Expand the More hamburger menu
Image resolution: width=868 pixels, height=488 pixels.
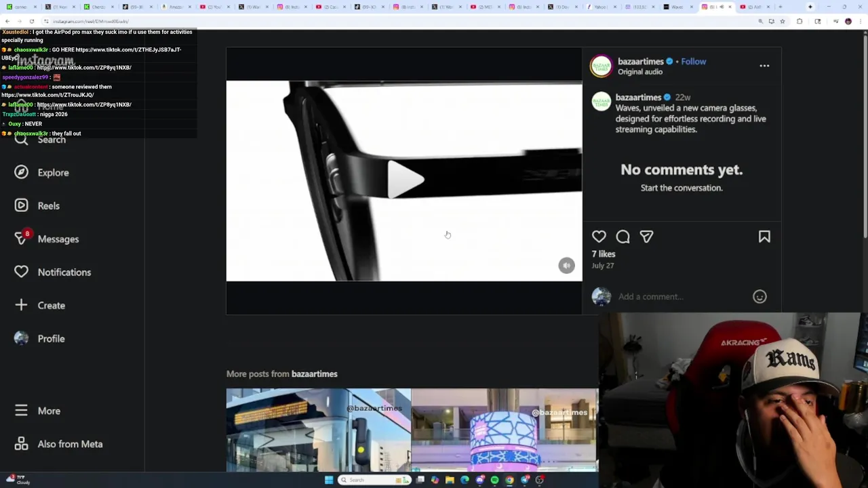(x=37, y=411)
